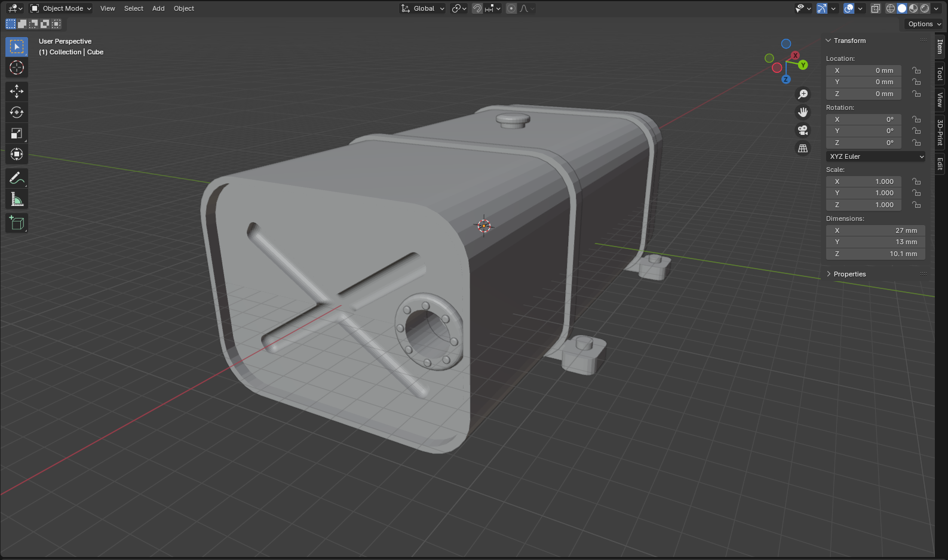Click the Dimensions Z field
Image resolution: width=948 pixels, height=560 pixels.
(x=876, y=254)
